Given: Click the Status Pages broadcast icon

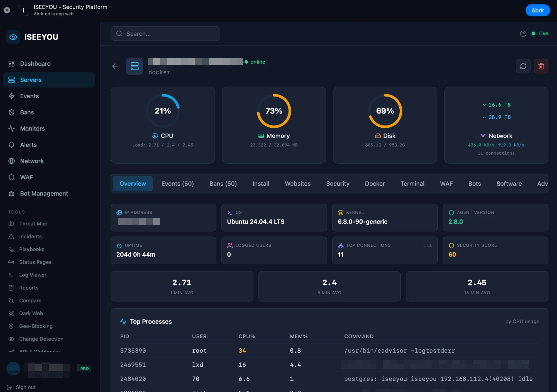Looking at the screenshot, I should (11, 262).
